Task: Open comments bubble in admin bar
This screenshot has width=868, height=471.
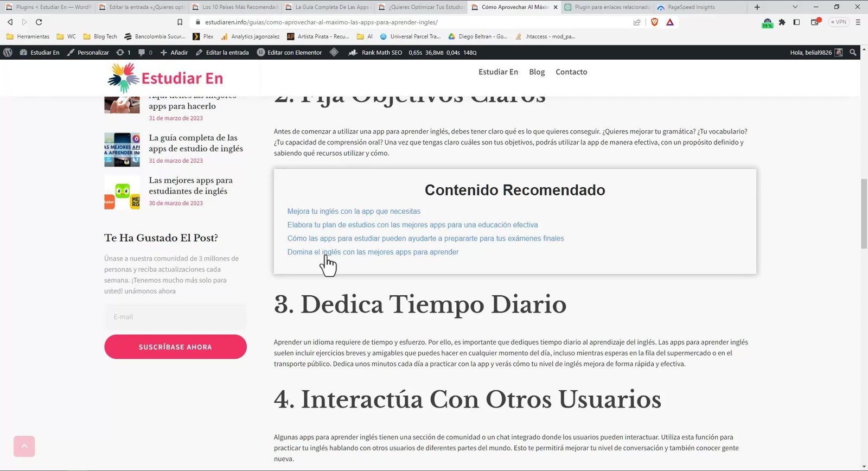Action: 145,53
